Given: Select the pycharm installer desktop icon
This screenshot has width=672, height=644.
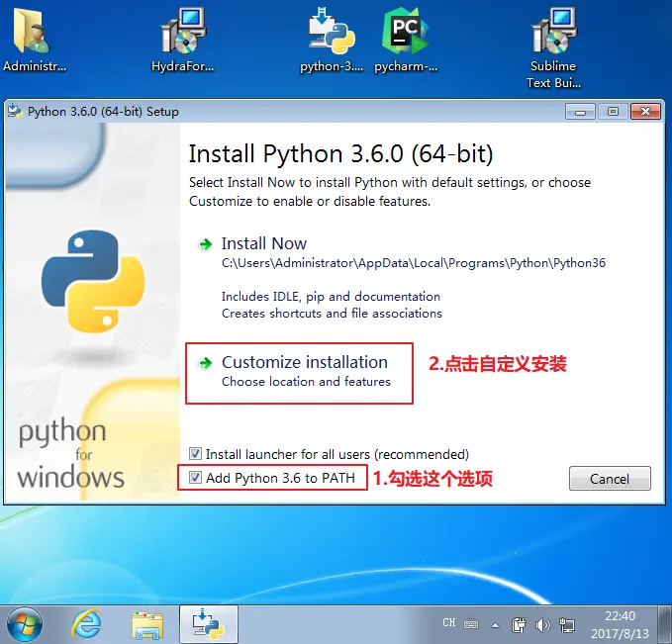Looking at the screenshot, I should click(406, 41).
